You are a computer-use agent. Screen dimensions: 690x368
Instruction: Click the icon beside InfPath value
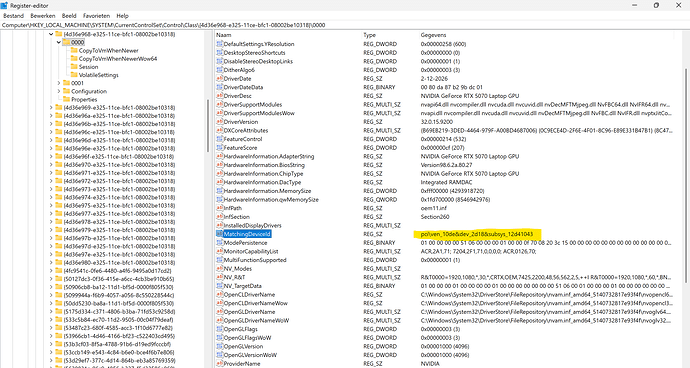220,208
